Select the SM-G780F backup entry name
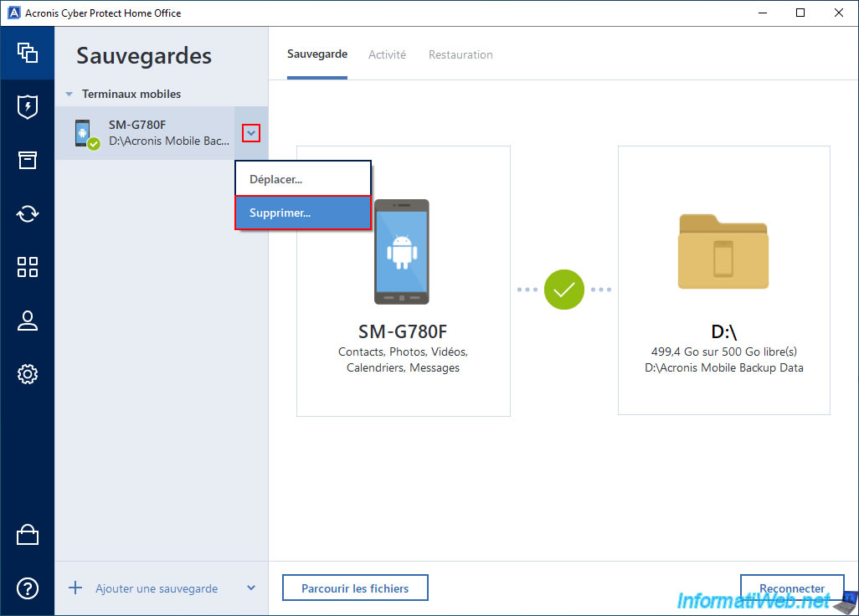Viewport: 859px width, 616px height. click(137, 125)
